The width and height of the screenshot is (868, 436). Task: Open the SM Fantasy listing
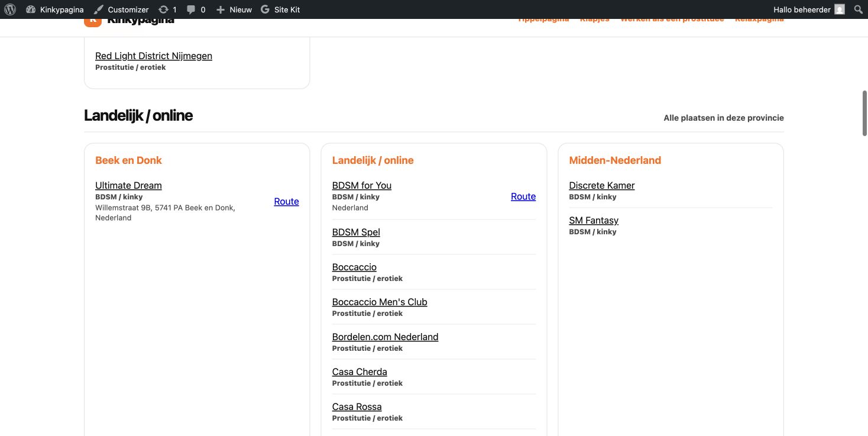(594, 220)
